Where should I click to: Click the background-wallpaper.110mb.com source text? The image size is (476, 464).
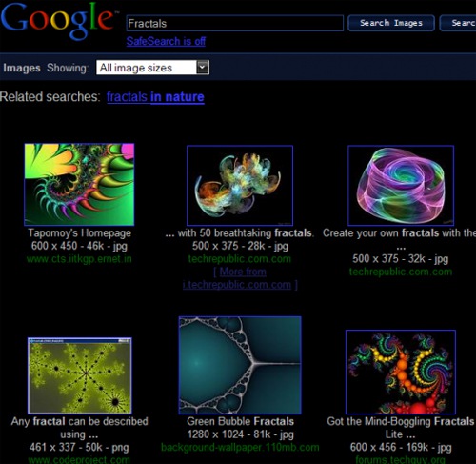(x=240, y=448)
